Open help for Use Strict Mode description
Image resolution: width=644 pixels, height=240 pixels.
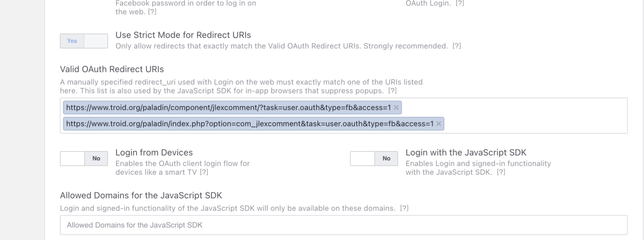[456, 47]
